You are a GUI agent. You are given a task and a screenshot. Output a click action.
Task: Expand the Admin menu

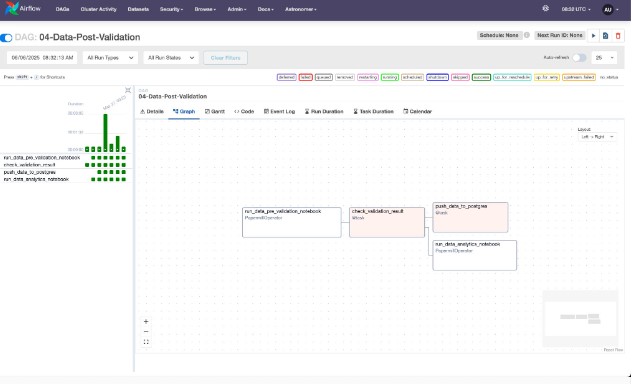[x=237, y=9]
